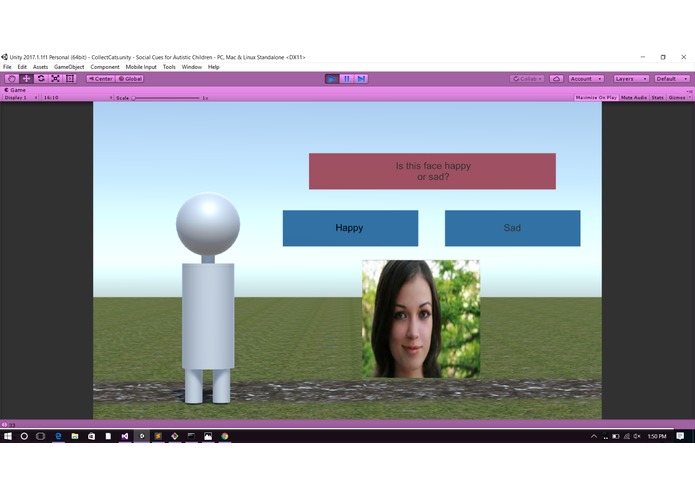
Task: Open the Default layout dropdown
Action: 672,78
